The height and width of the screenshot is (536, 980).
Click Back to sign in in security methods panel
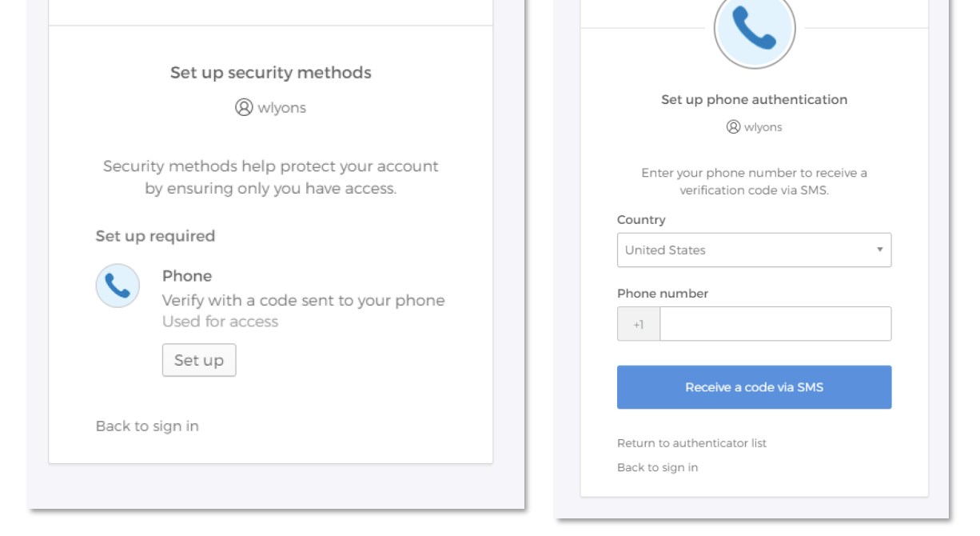[x=147, y=426]
